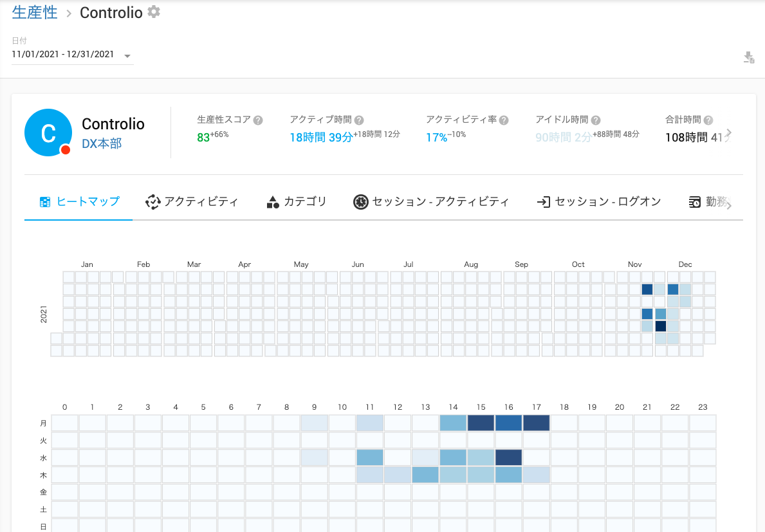Click Wednesday 11:00 cell in hourly heatmap
This screenshot has width=765, height=532.
(x=370, y=457)
